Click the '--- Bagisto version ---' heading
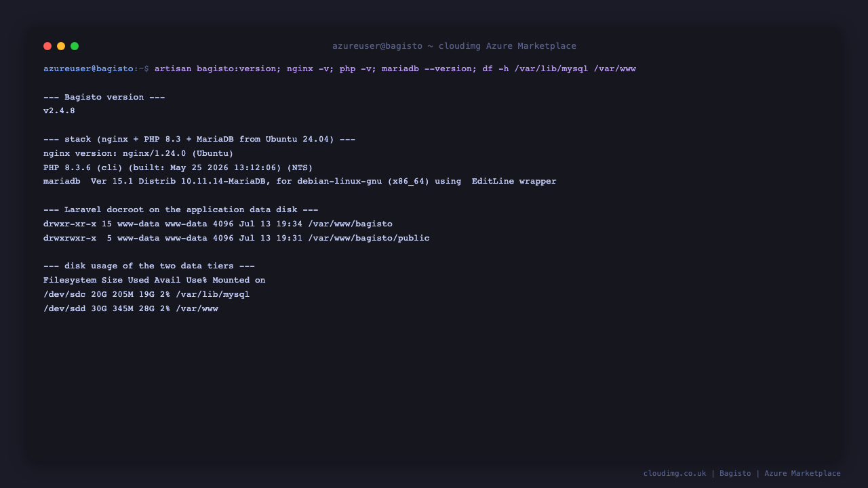868x488 pixels. (x=104, y=97)
